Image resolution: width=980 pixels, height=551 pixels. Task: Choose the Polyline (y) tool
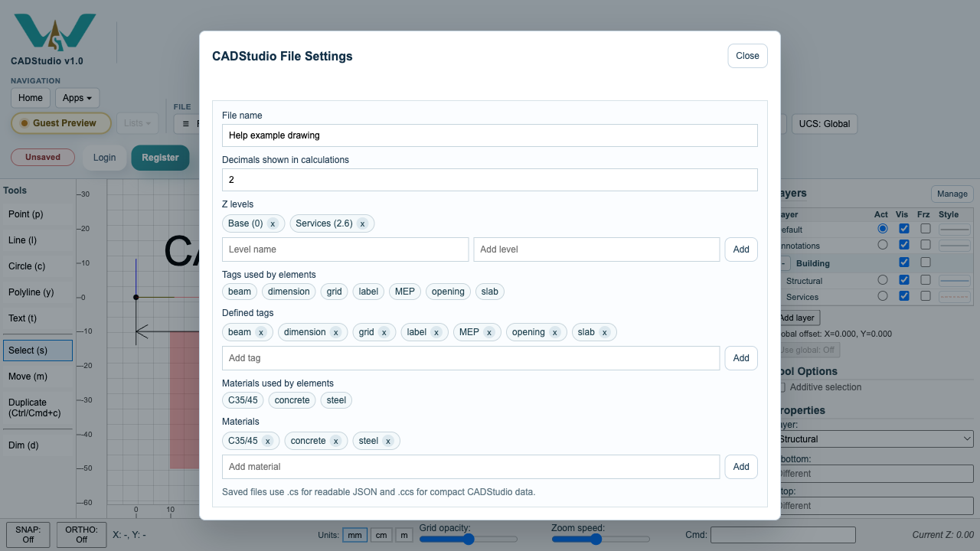click(37, 292)
